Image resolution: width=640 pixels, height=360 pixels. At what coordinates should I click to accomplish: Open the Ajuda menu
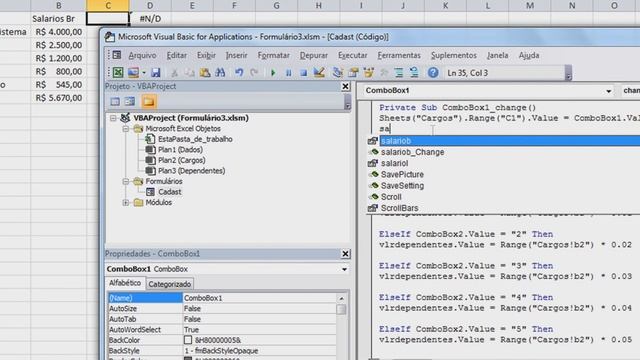[x=529, y=55]
